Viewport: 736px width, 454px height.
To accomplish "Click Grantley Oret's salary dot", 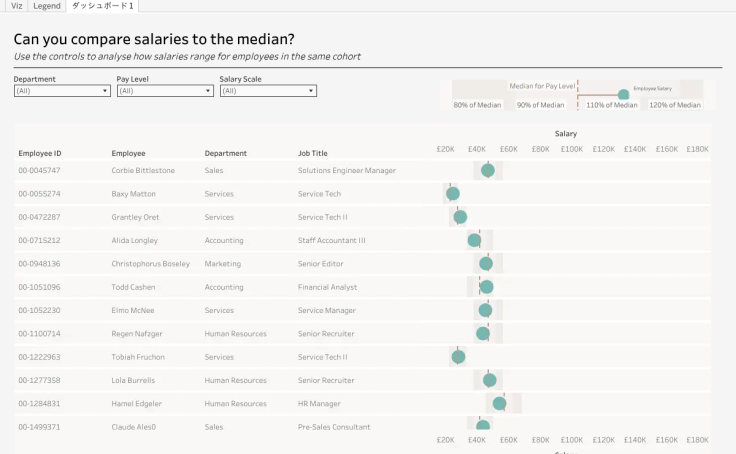I will point(460,217).
